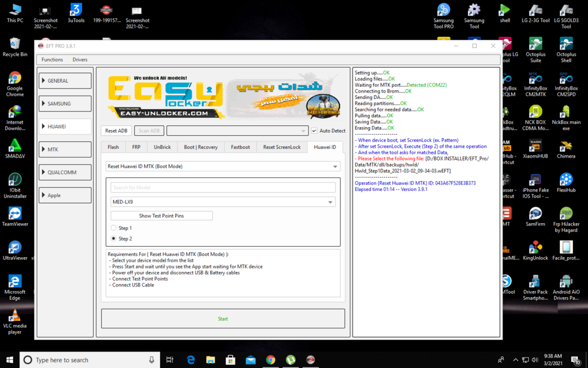The height and width of the screenshot is (368, 588).
Task: Open the MED-LX9 model dropdown
Action: (223, 202)
